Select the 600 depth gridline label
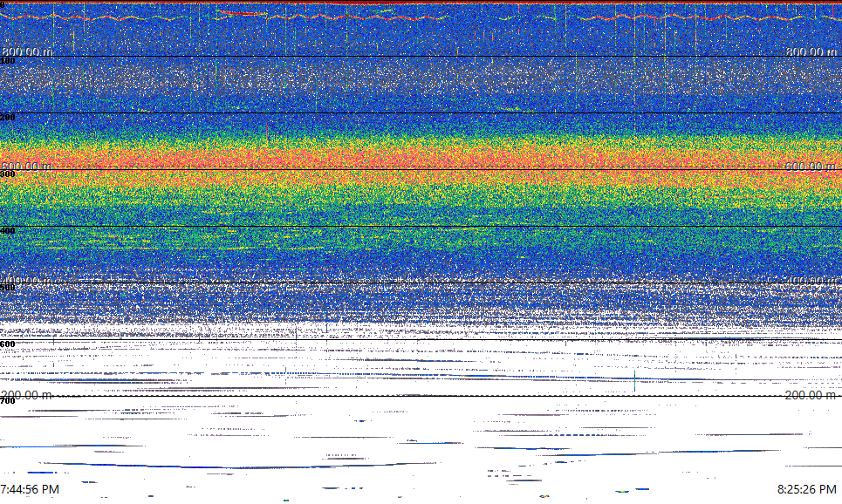The width and height of the screenshot is (842, 504). [8, 344]
